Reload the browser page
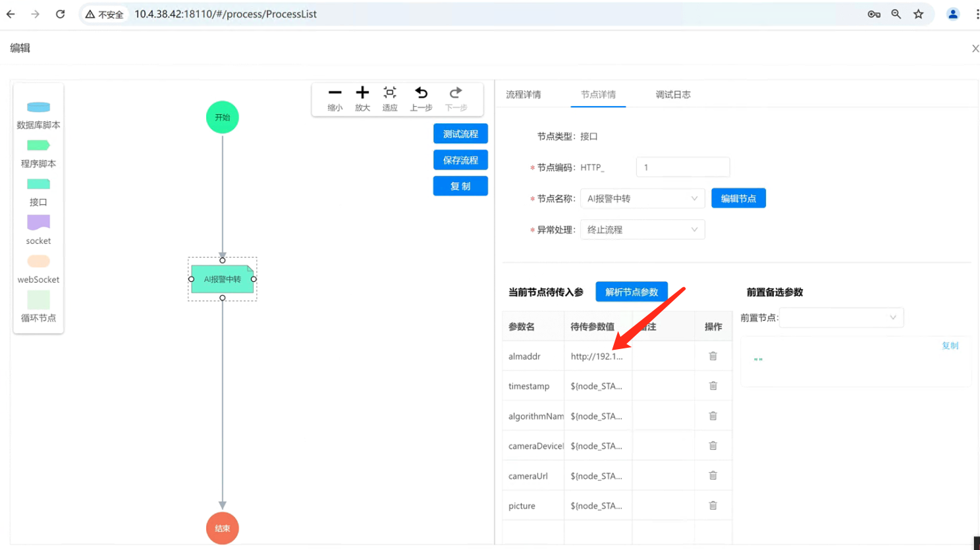980x550 pixels. [x=60, y=14]
